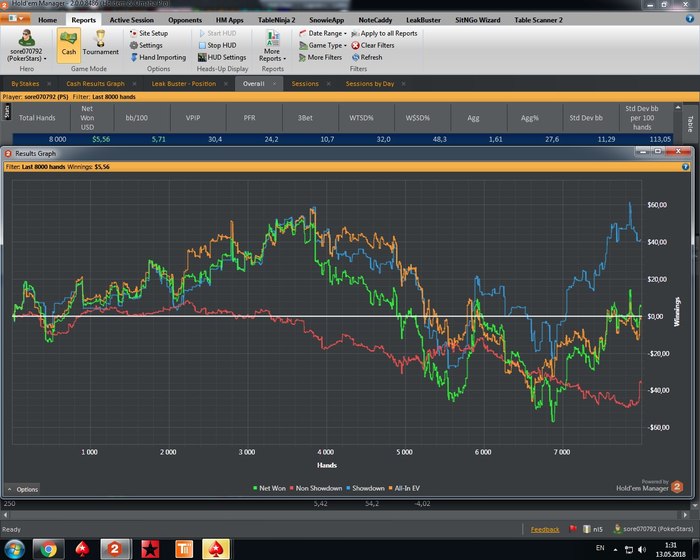Sort by Total Hands column header

[x=37, y=118]
